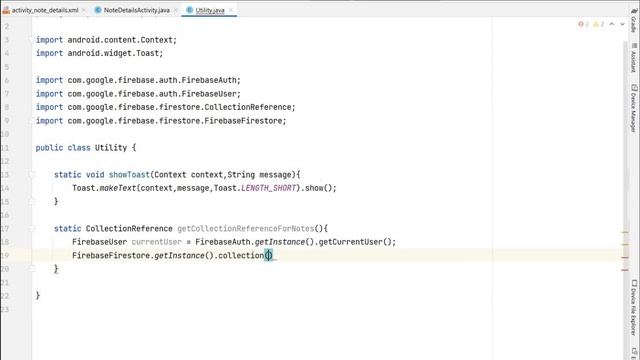
Task: Click FirebaseFirestore on line 19
Action: click(111, 256)
